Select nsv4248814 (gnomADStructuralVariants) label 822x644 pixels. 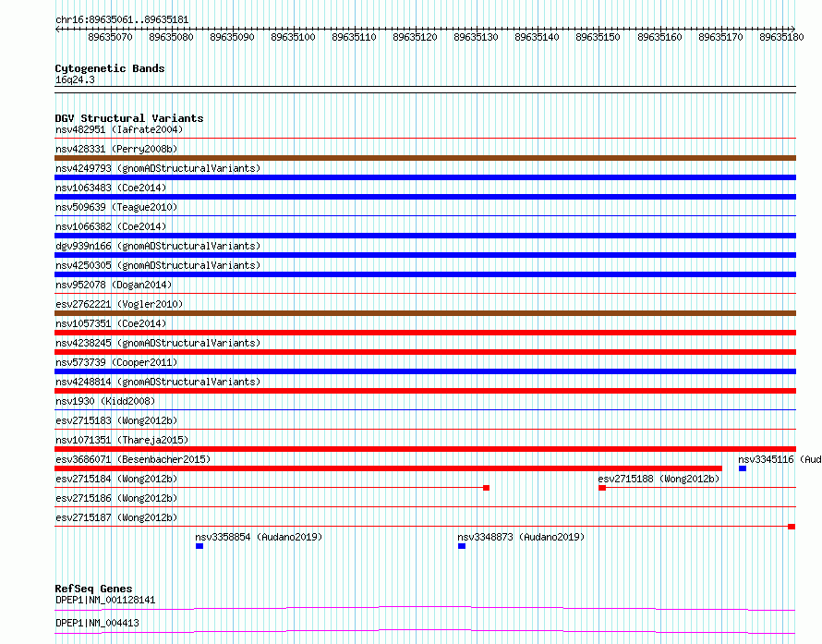point(158,382)
